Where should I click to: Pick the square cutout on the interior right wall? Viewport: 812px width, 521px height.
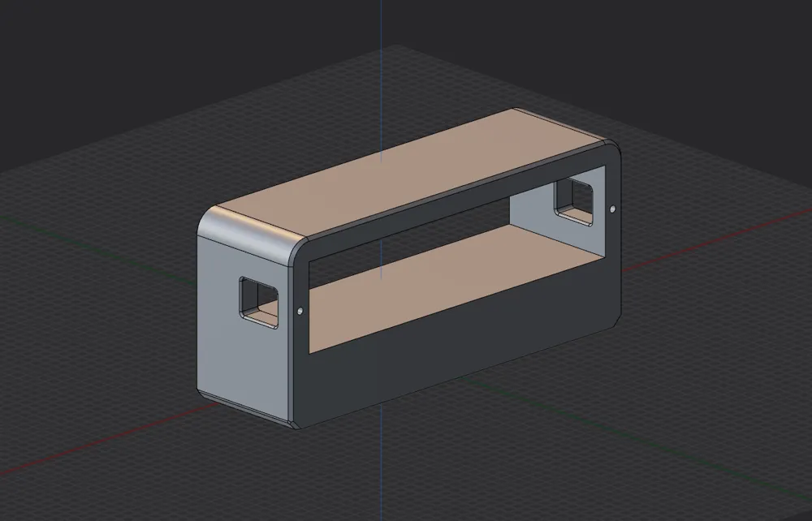pos(573,201)
